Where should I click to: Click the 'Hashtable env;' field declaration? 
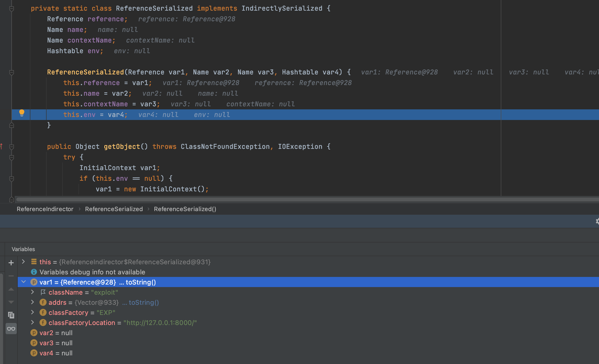[75, 51]
